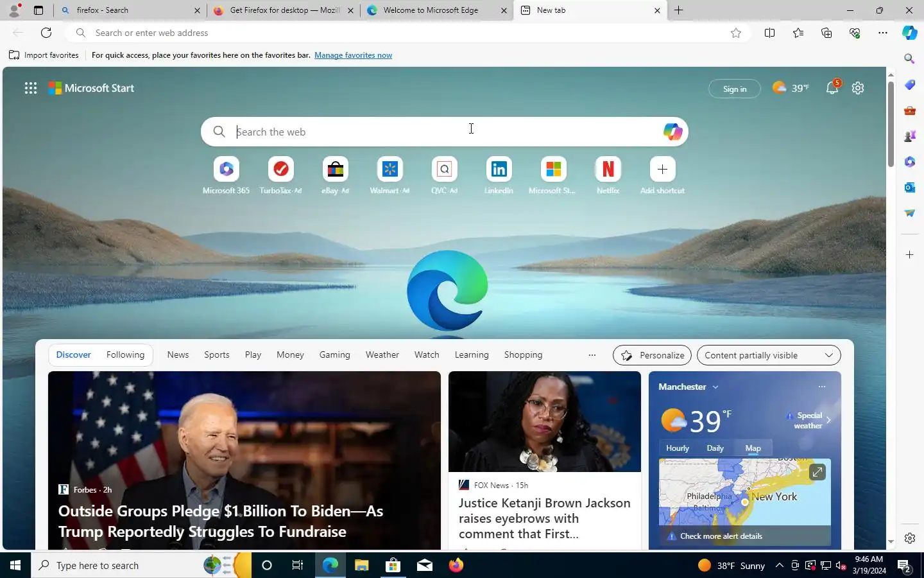
Task: Open Edge sidebar Search icon
Action: click(x=909, y=58)
